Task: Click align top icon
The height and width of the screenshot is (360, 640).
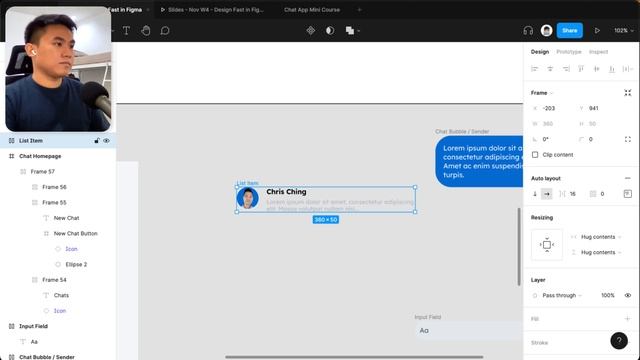Action: coord(581,69)
